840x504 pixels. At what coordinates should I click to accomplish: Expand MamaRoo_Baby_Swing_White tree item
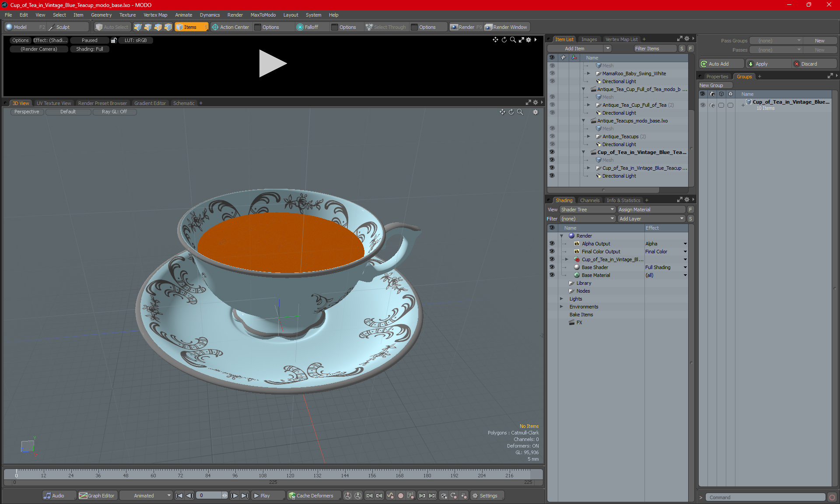(588, 73)
